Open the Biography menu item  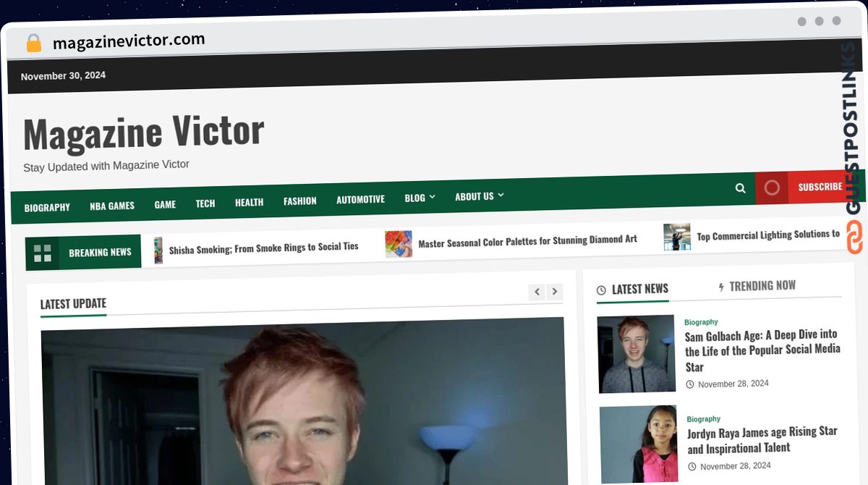[47, 208]
